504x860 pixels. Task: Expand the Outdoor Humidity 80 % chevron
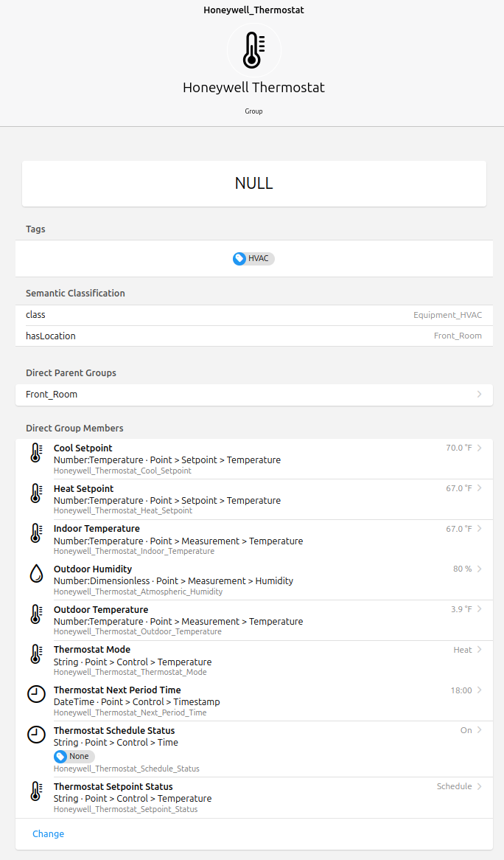480,569
